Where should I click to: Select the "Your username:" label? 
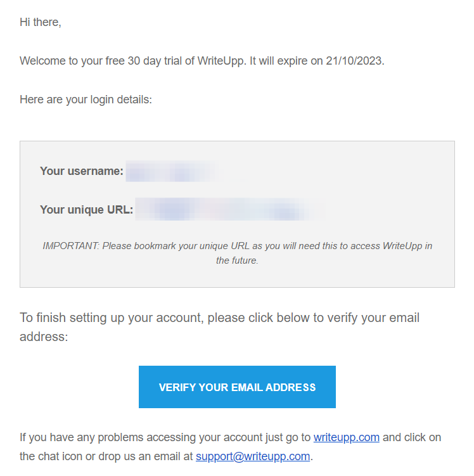pyautogui.click(x=81, y=171)
